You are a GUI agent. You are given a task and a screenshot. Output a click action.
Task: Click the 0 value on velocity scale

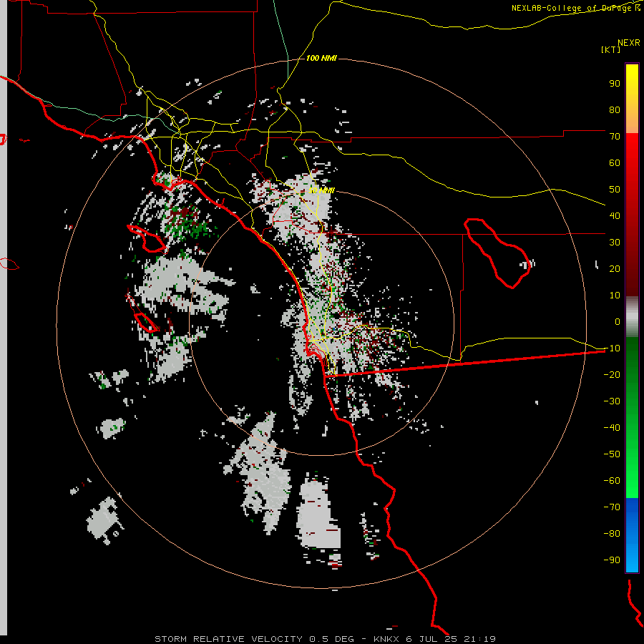618,322
